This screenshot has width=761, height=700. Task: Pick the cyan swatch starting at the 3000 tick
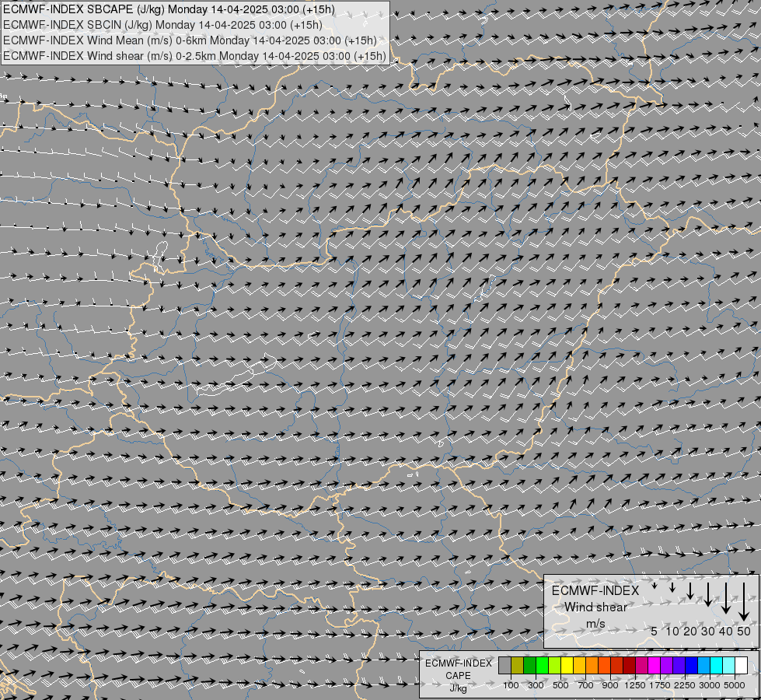(x=716, y=666)
